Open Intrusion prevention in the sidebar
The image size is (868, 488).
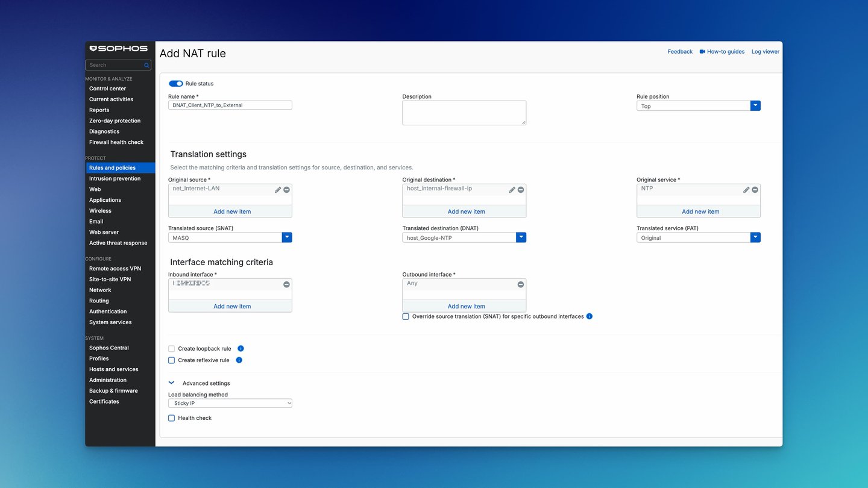[115, 178]
